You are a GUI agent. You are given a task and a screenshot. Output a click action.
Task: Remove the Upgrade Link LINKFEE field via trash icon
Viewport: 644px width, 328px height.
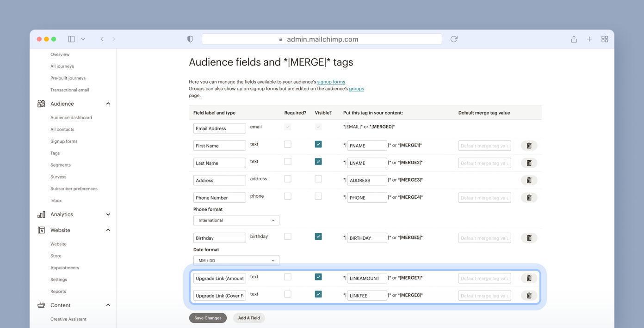coord(529,296)
